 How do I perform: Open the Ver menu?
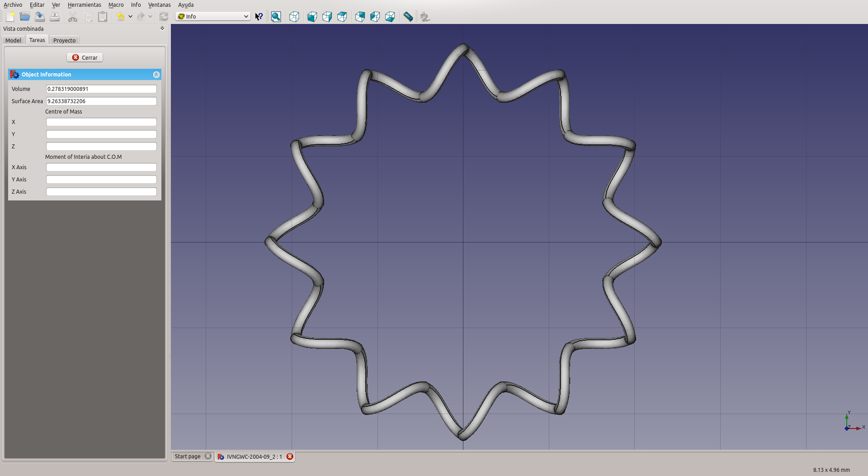(x=56, y=5)
